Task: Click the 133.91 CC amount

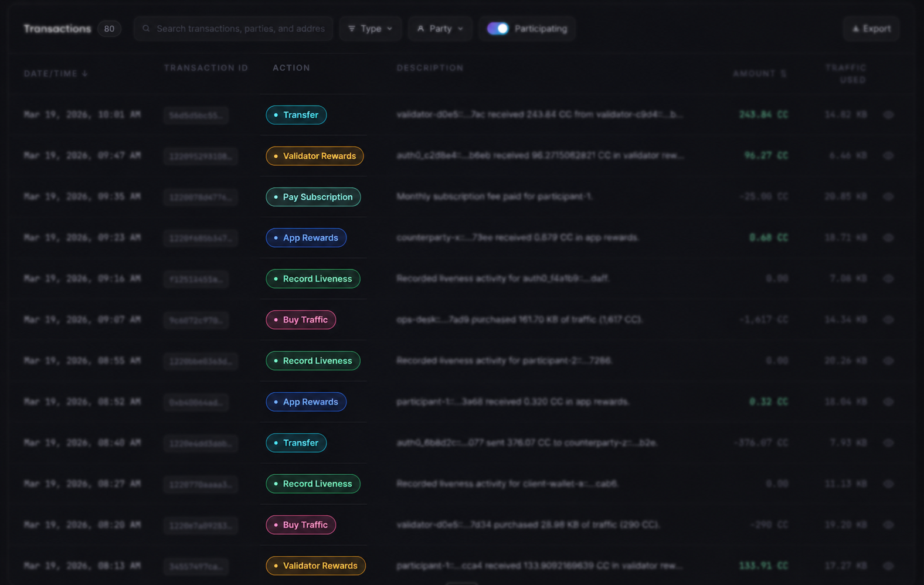Action: [x=763, y=566]
